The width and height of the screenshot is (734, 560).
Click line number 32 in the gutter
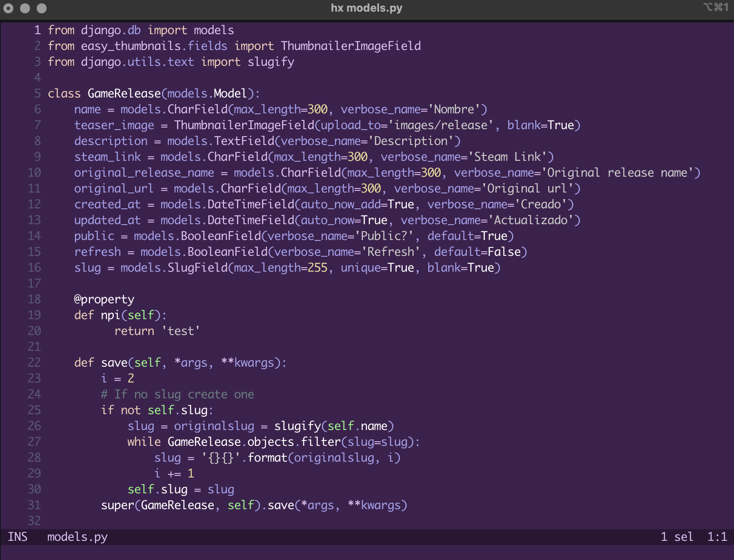click(x=34, y=521)
